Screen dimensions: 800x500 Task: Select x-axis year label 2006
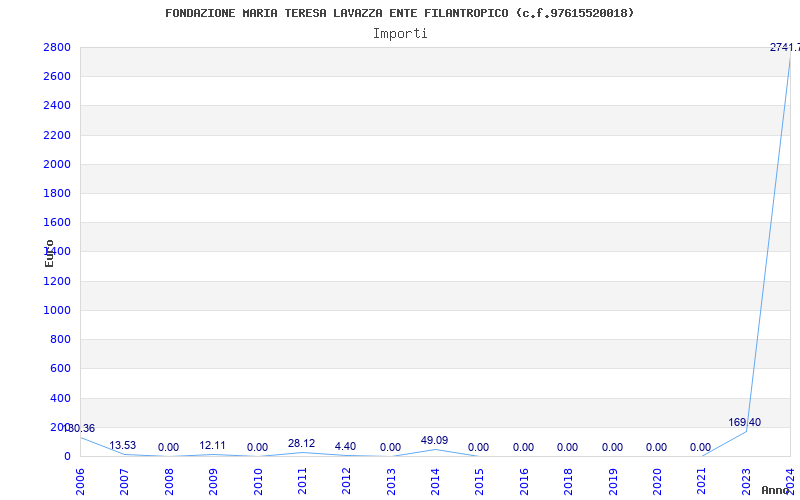point(81,481)
